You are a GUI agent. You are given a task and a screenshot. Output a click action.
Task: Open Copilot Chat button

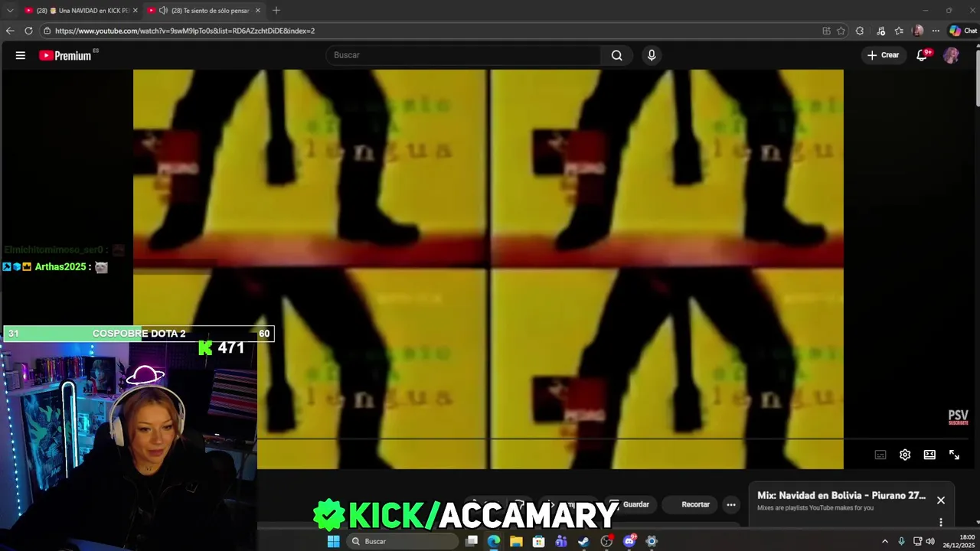[962, 31]
